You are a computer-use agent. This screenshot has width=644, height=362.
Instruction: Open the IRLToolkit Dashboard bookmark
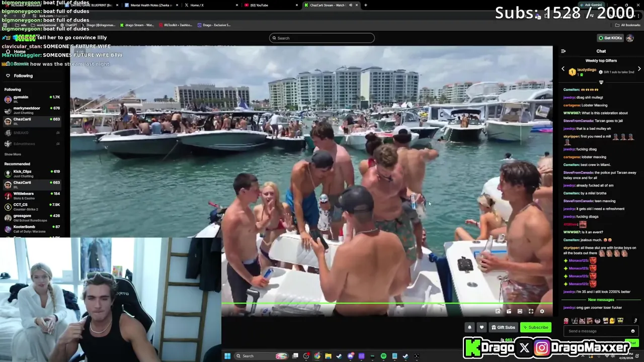[x=175, y=25]
